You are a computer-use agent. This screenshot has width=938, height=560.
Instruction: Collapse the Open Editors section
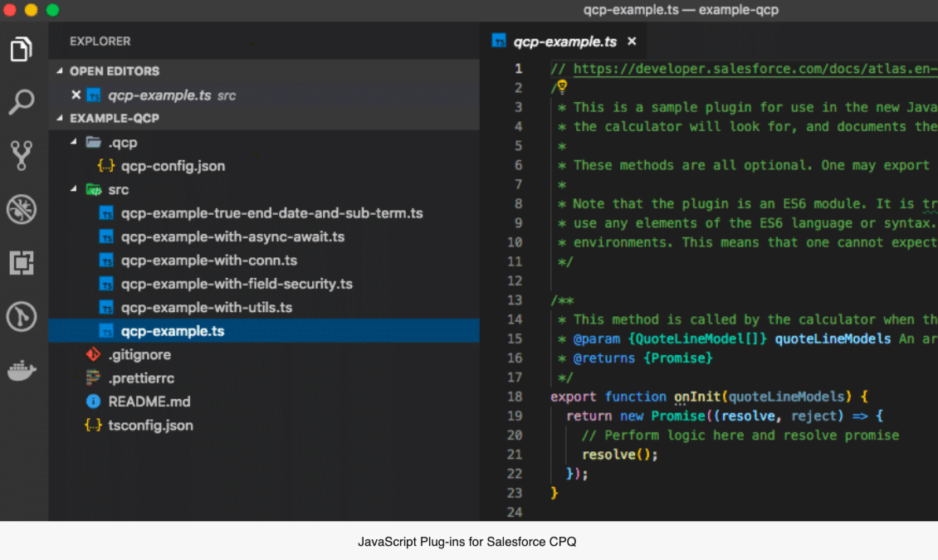click(60, 71)
